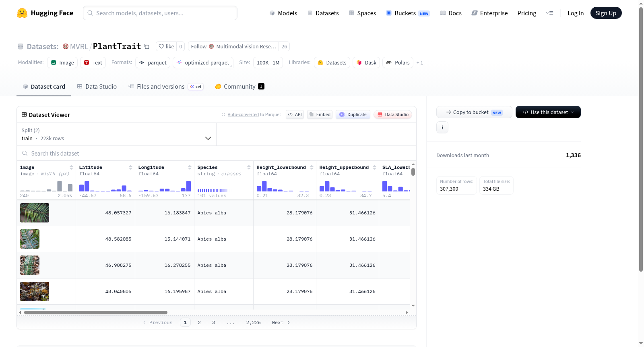Open the Use this dataset dropdown

tap(548, 112)
